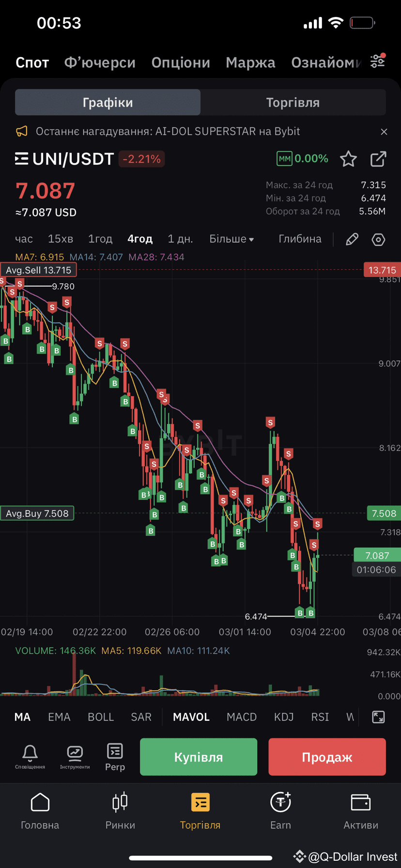Select the pencil drawing tool
Screen dimensions: 401x868
352,239
